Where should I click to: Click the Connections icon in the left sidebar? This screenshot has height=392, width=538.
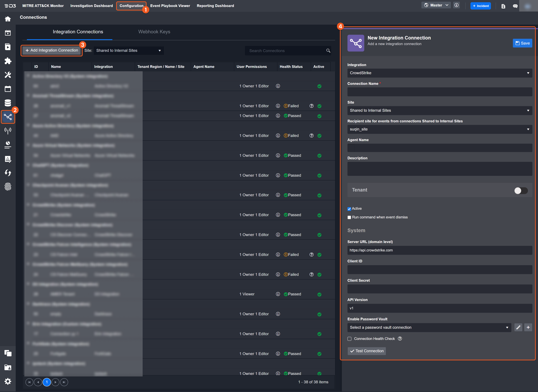click(8, 117)
